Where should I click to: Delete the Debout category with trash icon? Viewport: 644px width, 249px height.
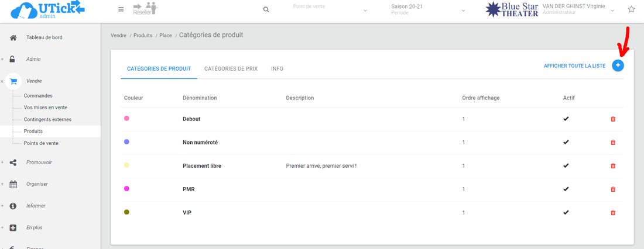pos(613,119)
